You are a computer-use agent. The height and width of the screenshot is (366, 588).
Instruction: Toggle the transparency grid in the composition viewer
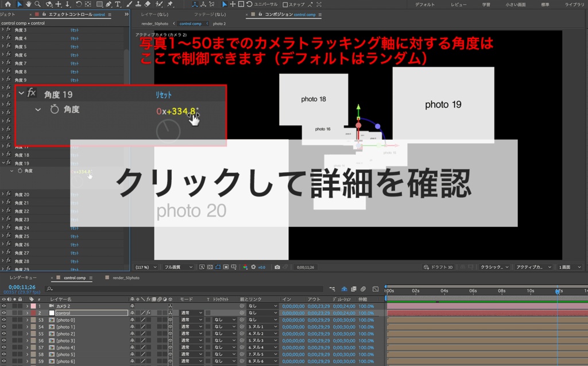(210, 267)
